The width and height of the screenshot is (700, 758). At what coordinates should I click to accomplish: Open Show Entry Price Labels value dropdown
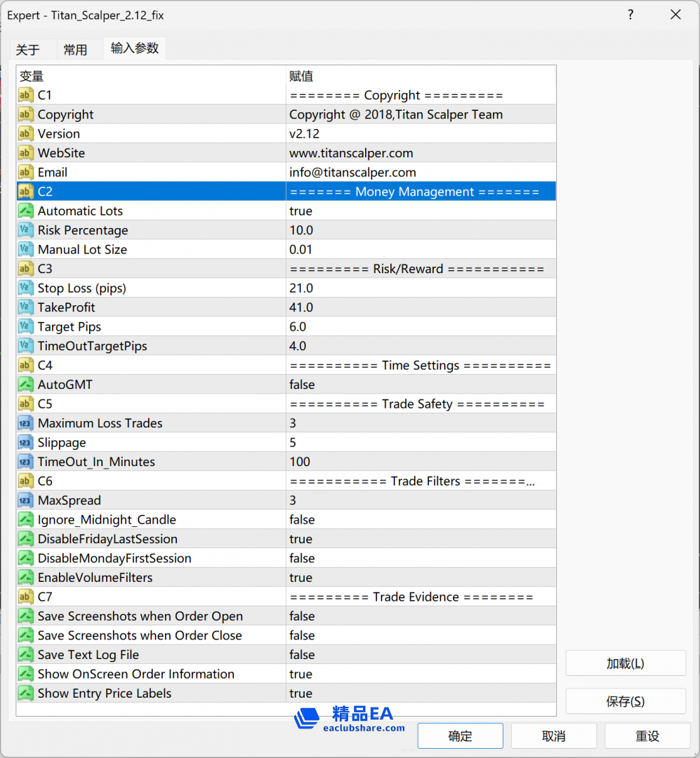(420, 693)
